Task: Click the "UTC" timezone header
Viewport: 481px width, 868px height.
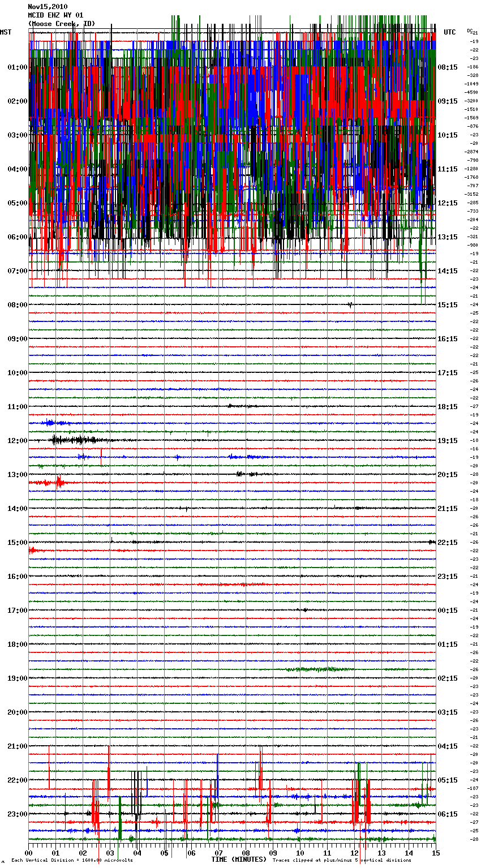Action: (450, 32)
